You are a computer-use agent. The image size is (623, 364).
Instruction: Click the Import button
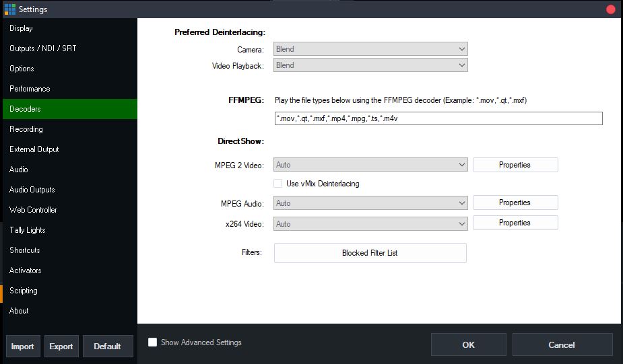(x=23, y=346)
